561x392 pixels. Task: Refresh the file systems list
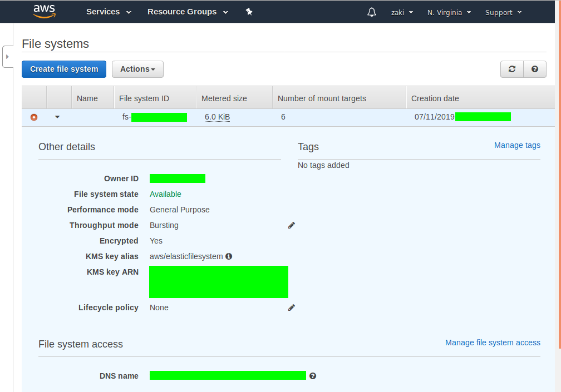512,69
